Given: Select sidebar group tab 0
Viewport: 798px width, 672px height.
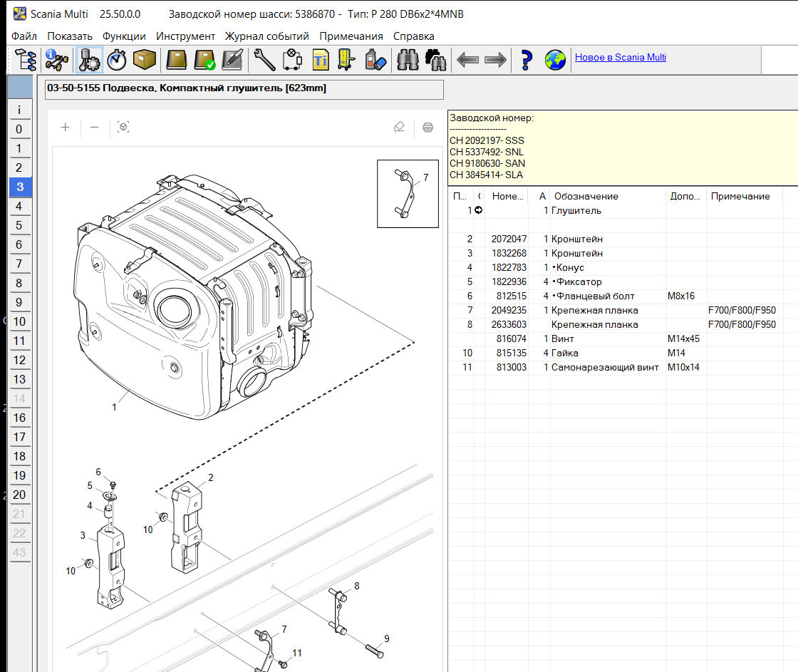Looking at the screenshot, I should pyautogui.click(x=20, y=129).
